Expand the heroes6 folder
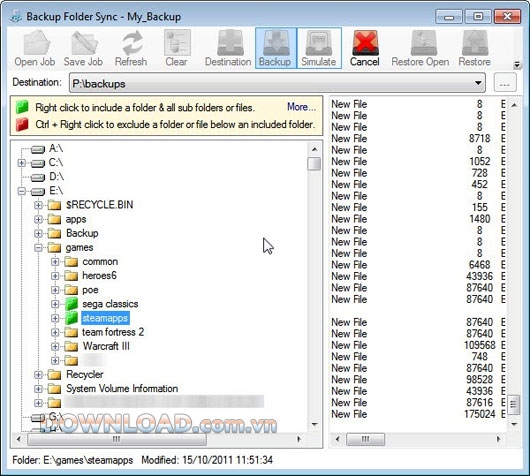 [x=55, y=276]
